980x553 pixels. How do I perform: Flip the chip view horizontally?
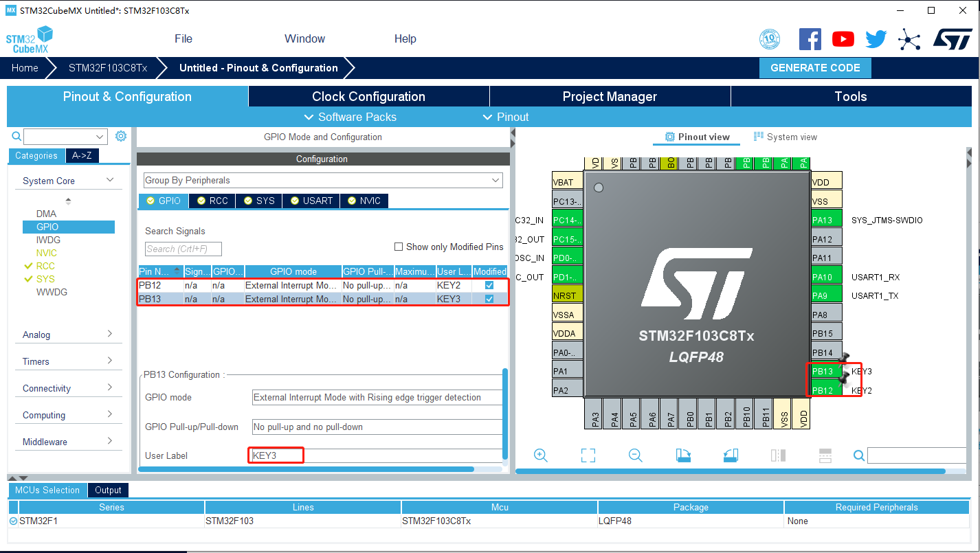click(x=778, y=455)
